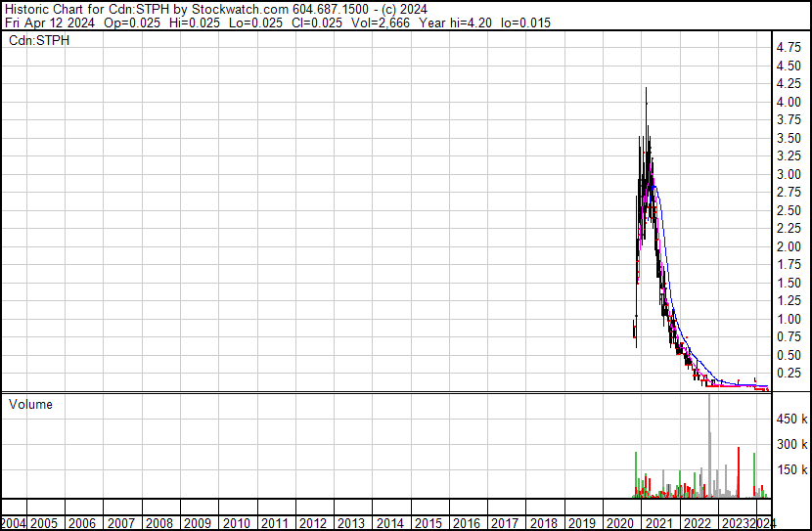
Task: Select the 2016 year label
Action: (467, 523)
